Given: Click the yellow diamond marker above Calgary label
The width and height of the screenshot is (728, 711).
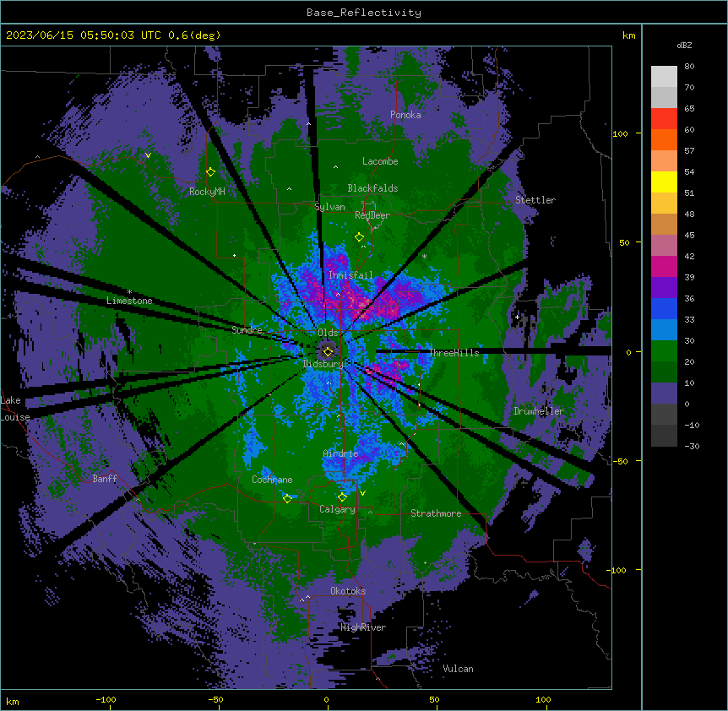Looking at the screenshot, I should 342,497.
